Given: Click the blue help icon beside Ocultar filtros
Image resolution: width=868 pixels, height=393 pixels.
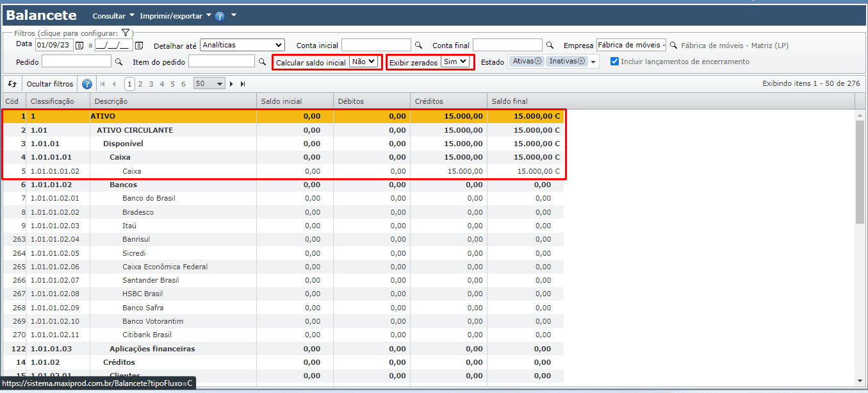Looking at the screenshot, I should (x=87, y=84).
